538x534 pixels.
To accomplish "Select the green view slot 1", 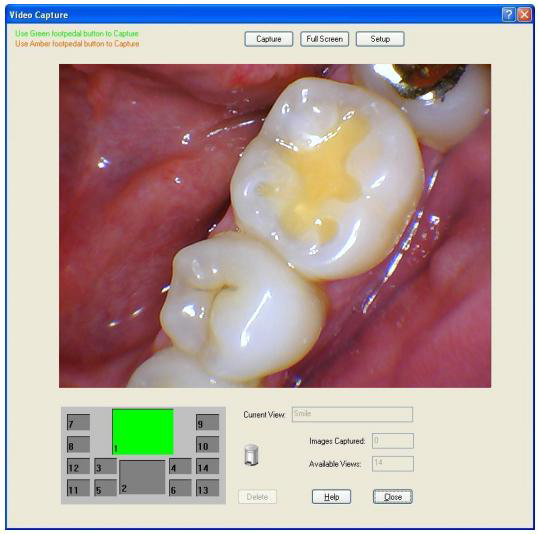I will click(x=143, y=431).
